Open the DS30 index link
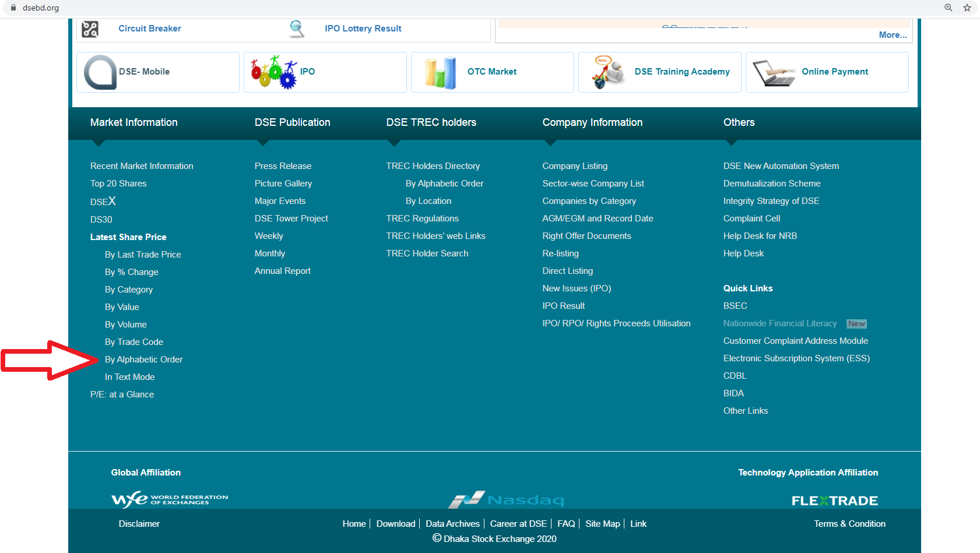 click(101, 220)
